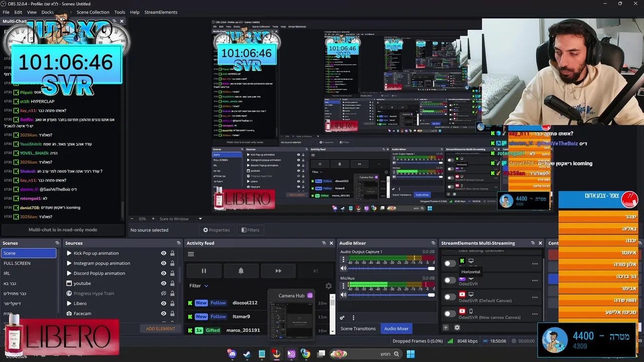
Task: Toggle the Twitch OdedSVR destination switch
Action: click(450, 280)
